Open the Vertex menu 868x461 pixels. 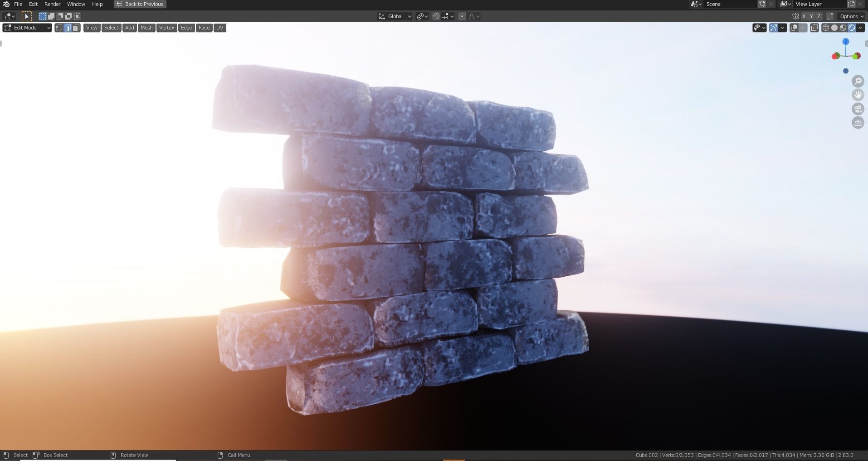166,28
